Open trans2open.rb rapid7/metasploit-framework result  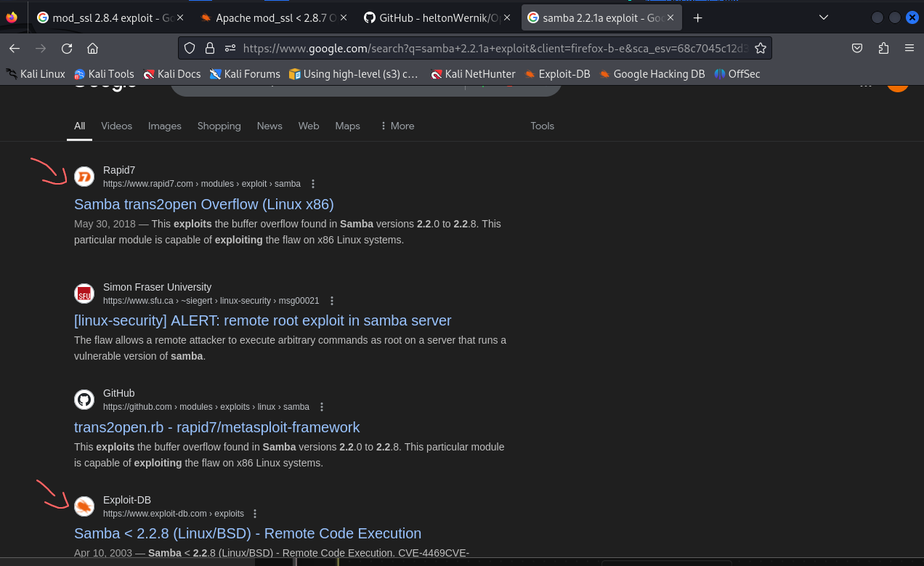[x=217, y=427]
